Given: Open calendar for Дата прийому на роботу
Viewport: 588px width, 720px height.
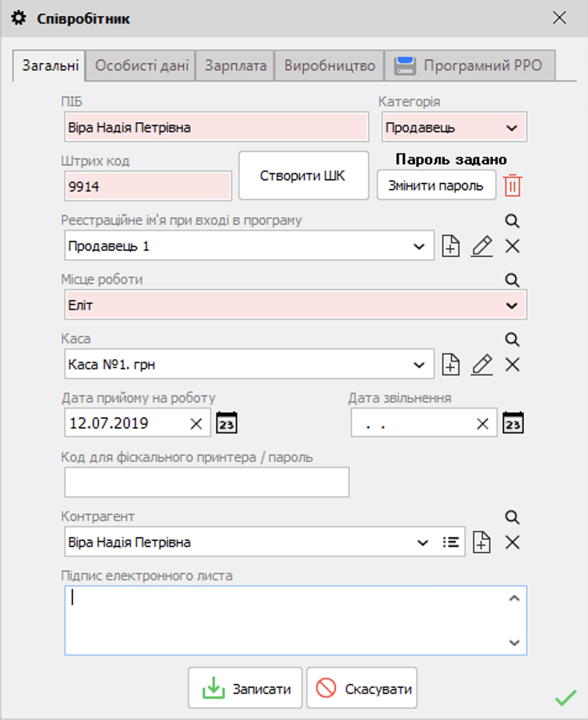Looking at the screenshot, I should pos(227,422).
